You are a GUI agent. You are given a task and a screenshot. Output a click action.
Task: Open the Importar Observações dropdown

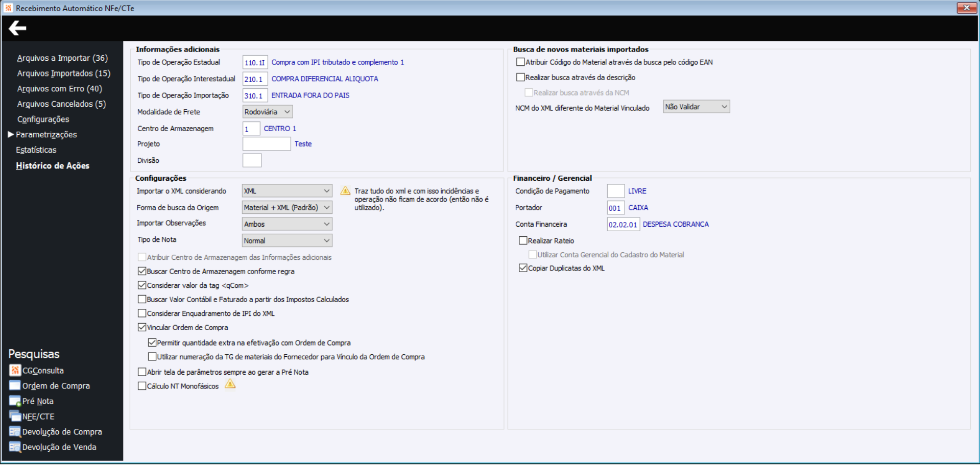pyautogui.click(x=287, y=224)
